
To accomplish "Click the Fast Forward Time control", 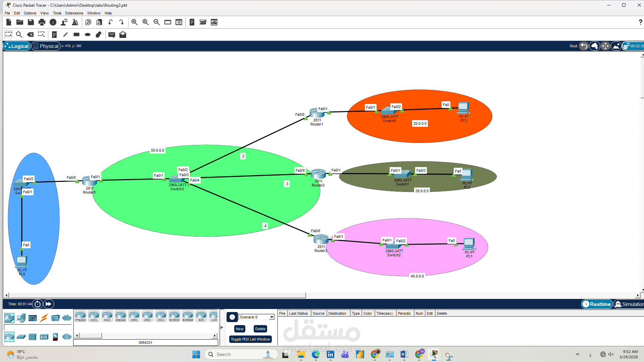I will 48,304.
